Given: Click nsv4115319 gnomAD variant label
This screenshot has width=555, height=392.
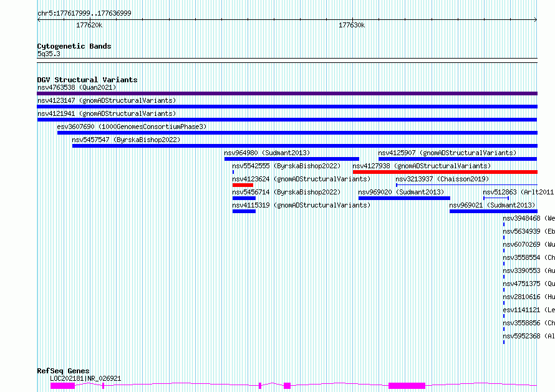Looking at the screenshot, I should (x=301, y=205).
